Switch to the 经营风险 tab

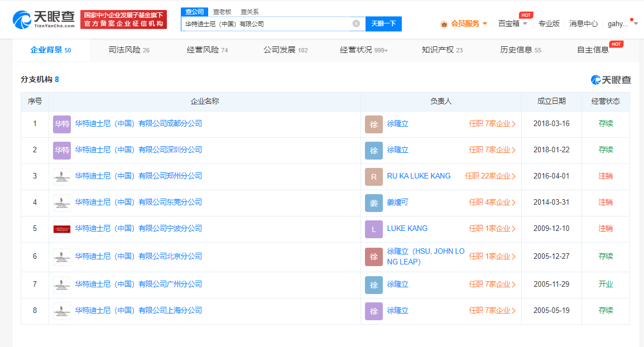(208, 50)
